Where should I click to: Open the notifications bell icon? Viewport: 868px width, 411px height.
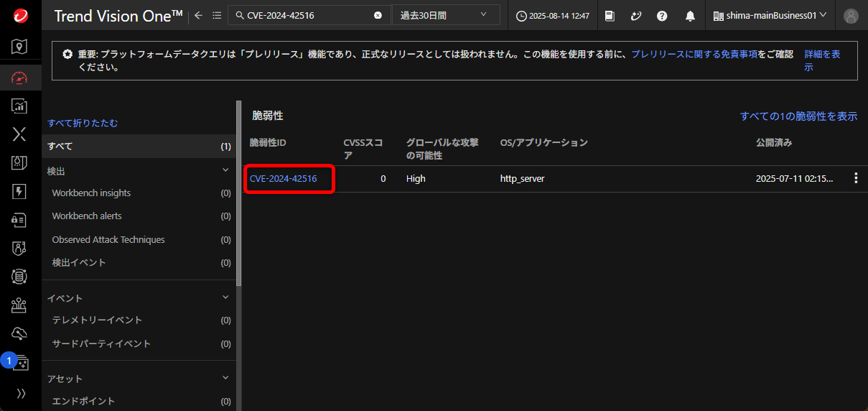(x=690, y=15)
